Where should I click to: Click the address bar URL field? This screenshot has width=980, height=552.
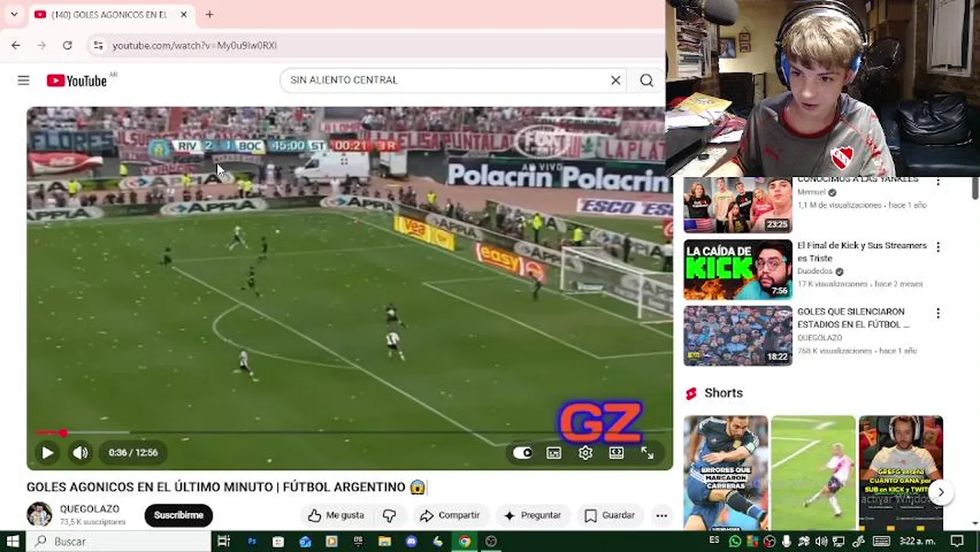(x=376, y=45)
